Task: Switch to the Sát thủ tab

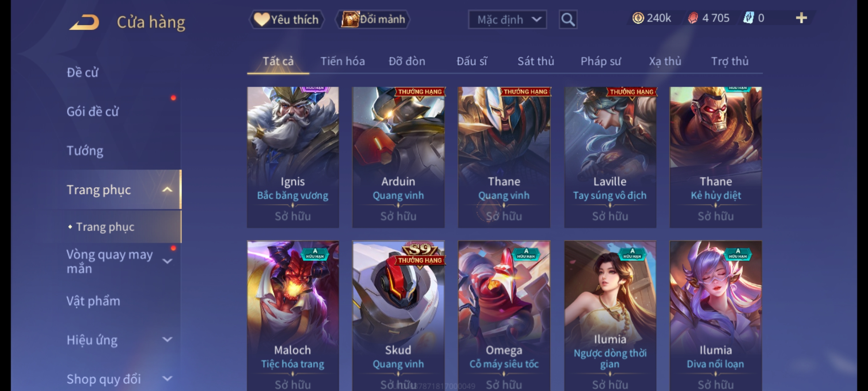Action: (x=536, y=61)
